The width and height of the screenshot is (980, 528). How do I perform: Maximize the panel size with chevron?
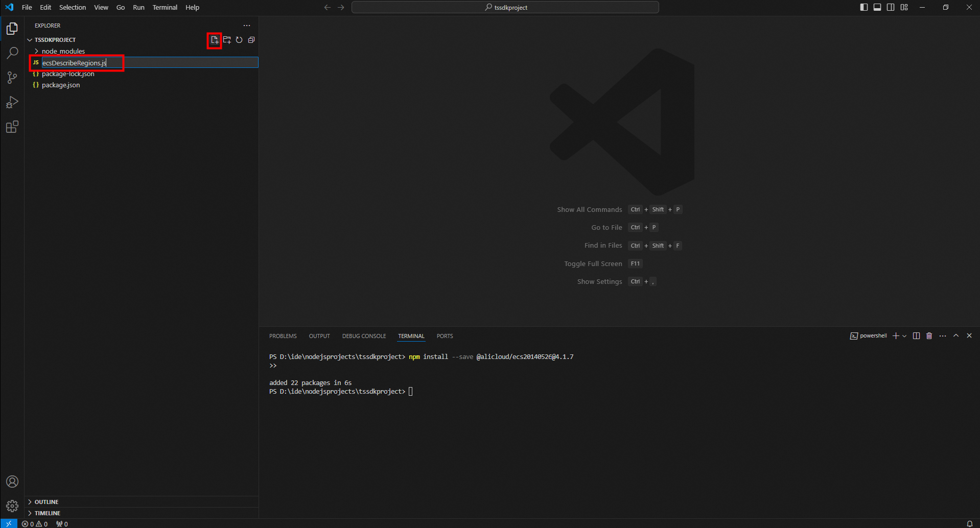[956, 335]
